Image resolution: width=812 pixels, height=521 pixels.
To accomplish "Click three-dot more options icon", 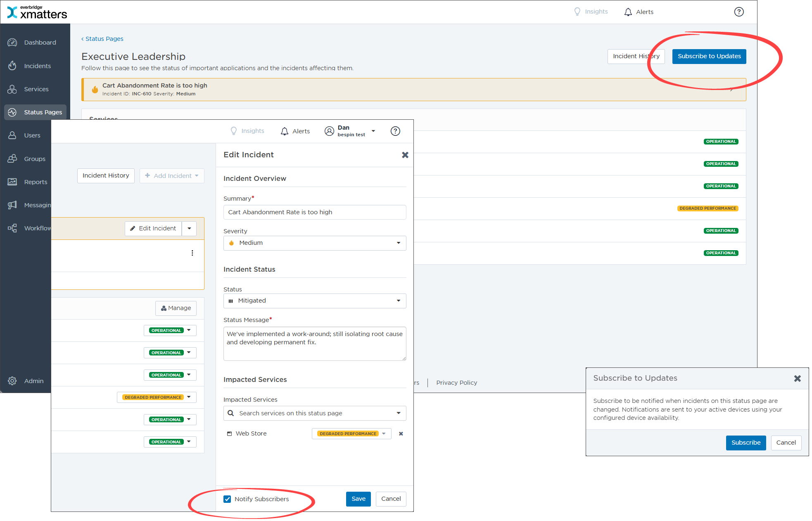I will (192, 253).
